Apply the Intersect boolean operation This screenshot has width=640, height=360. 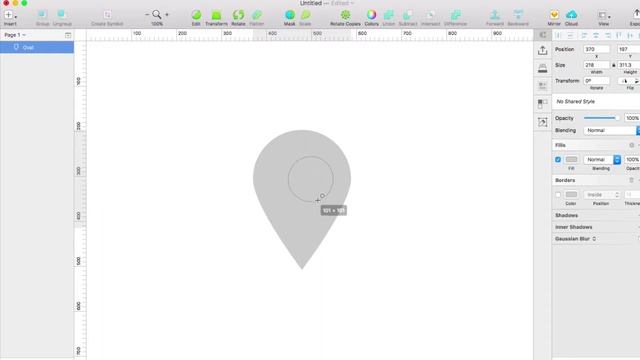tap(430, 15)
